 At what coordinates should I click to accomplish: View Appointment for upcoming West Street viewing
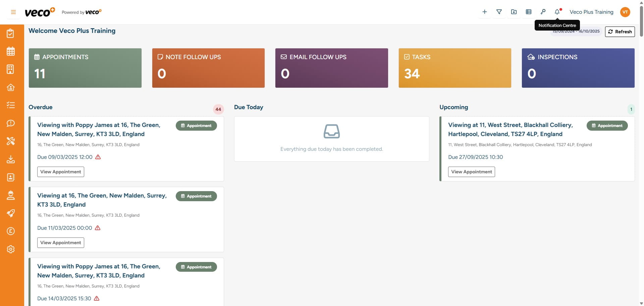coord(471,172)
